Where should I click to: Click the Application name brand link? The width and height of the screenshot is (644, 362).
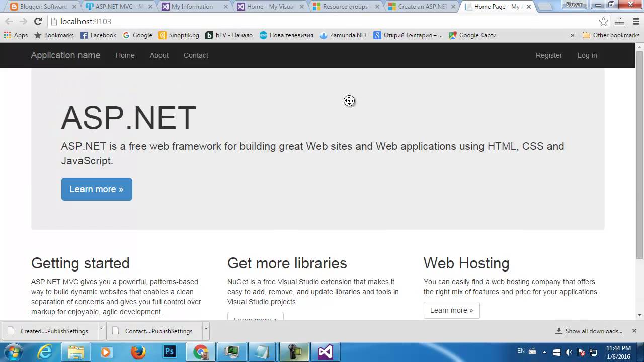pos(65,55)
